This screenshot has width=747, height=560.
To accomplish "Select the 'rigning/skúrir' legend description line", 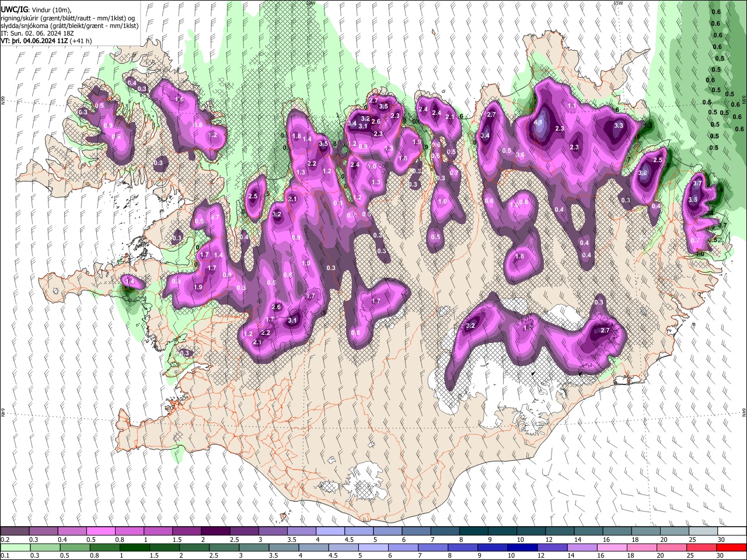I will [69, 18].
